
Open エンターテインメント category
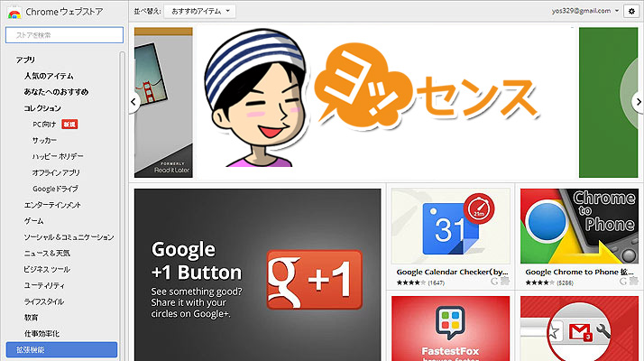[x=52, y=205]
